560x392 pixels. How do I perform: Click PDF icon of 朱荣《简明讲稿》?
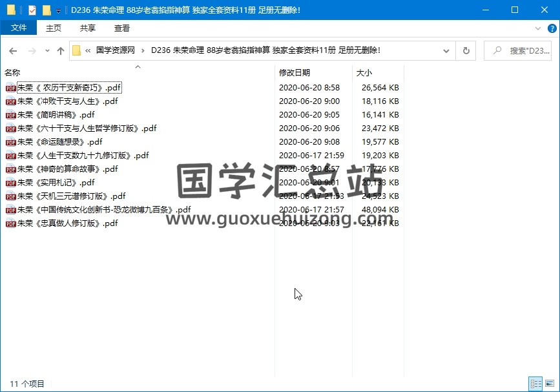10,115
